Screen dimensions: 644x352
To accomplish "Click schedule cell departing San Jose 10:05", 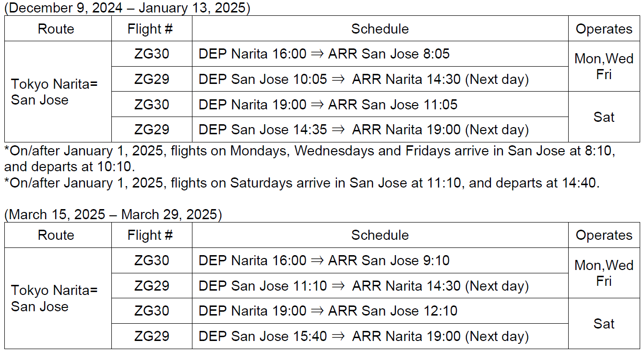I will pos(363,79).
